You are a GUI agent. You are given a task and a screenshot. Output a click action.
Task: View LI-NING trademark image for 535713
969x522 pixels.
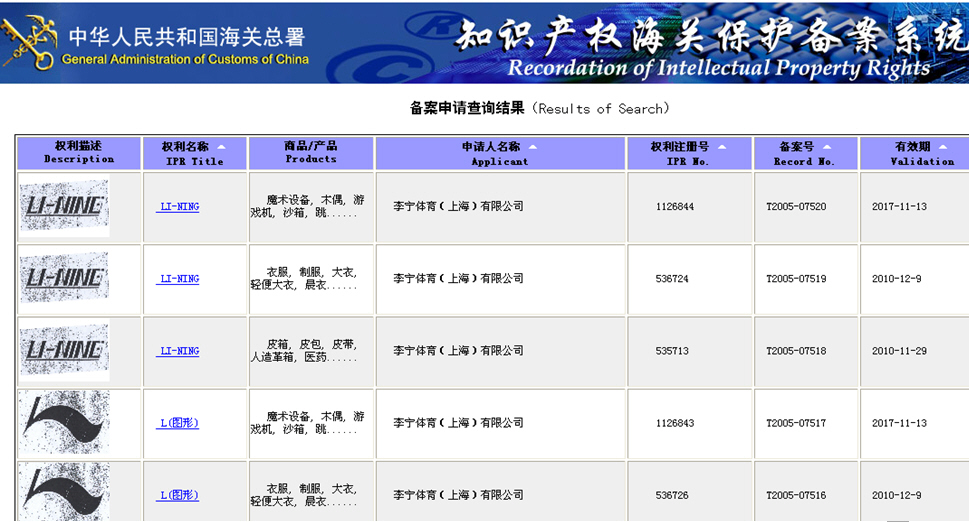(x=64, y=351)
